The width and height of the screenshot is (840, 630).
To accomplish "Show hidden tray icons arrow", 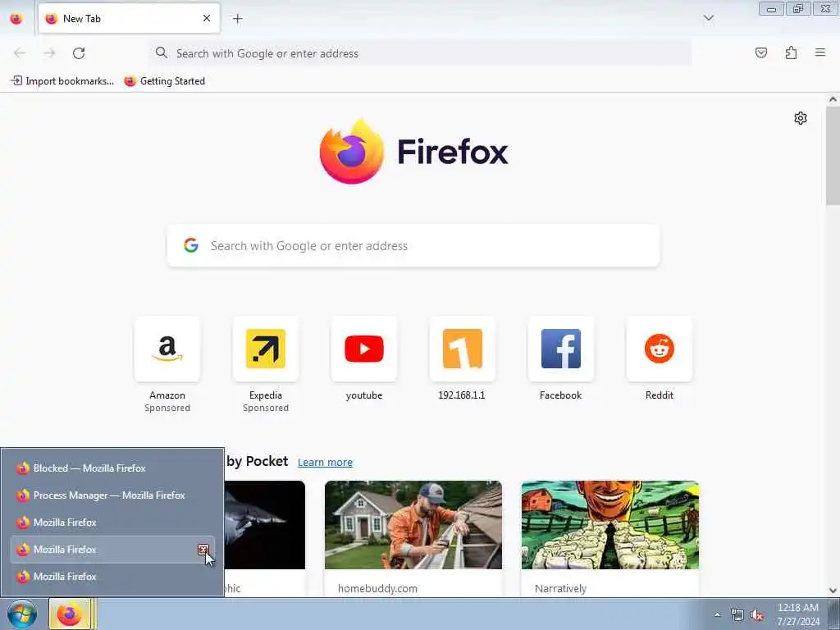I will click(717, 615).
